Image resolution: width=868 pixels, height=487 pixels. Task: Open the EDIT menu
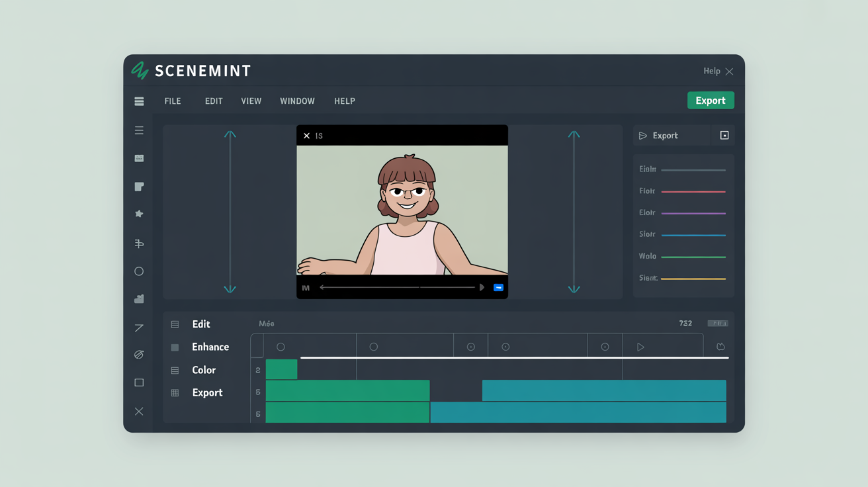click(x=214, y=101)
